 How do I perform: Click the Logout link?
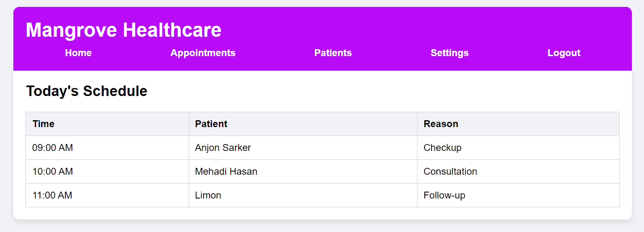(x=564, y=53)
